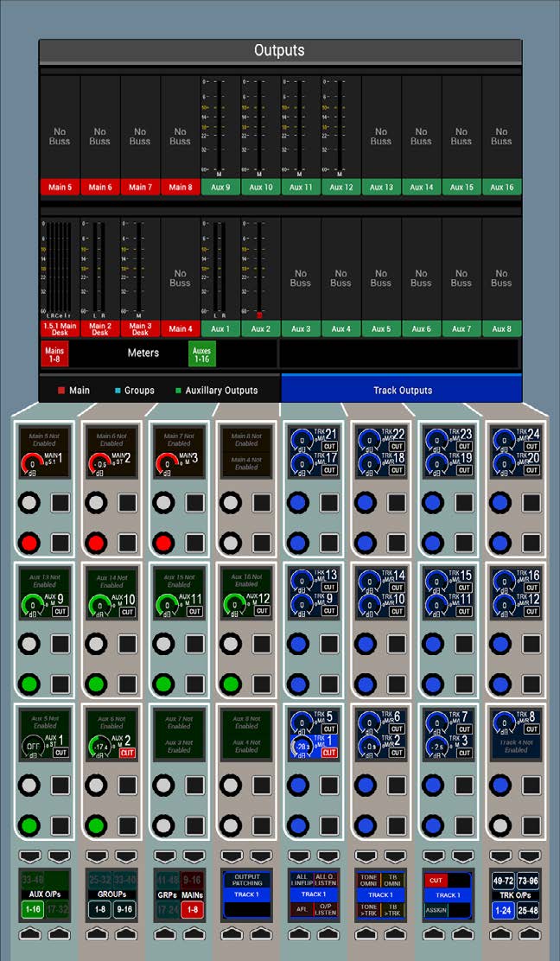Click the Groups legend entry
Screen dimensions: 560x961
[134, 390]
